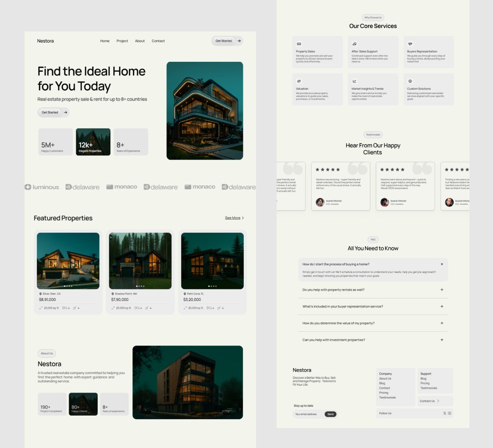The height and width of the screenshot is (448, 493).
Task: Expand 'Can you help with investment properties' FAQ
Action: [x=442, y=340]
